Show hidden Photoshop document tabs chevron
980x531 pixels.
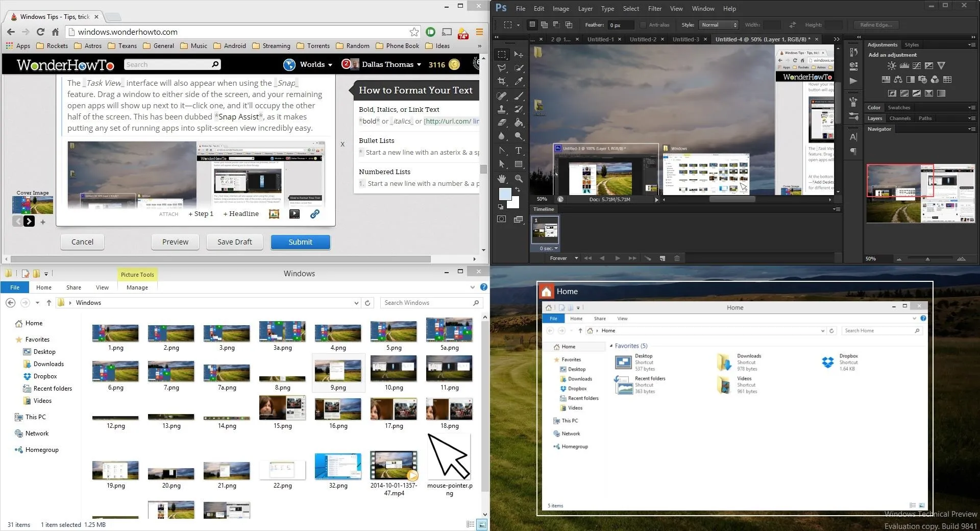837,39
